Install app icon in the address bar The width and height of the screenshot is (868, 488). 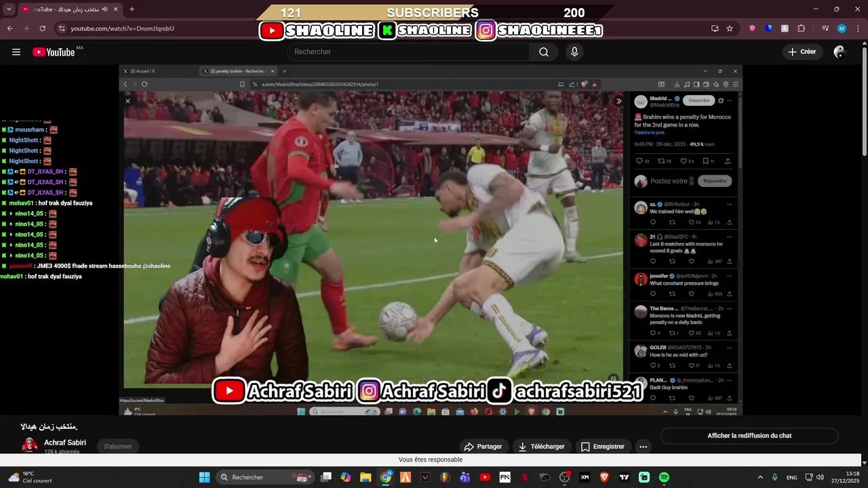(x=715, y=28)
